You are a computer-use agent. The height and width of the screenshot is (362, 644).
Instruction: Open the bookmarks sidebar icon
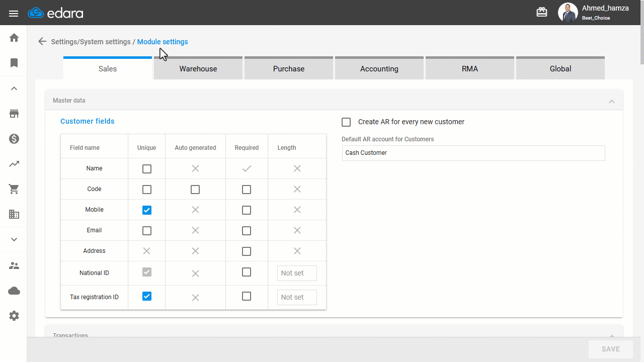point(14,63)
